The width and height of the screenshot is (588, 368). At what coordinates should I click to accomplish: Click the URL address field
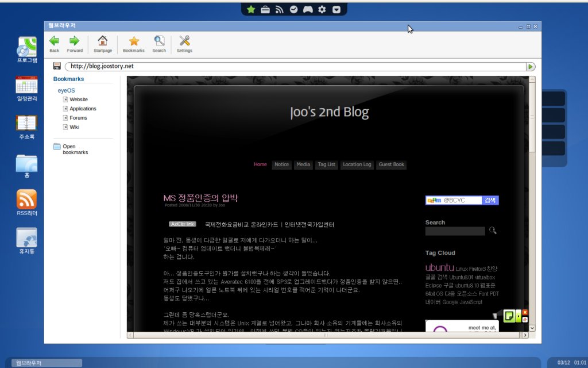point(296,67)
